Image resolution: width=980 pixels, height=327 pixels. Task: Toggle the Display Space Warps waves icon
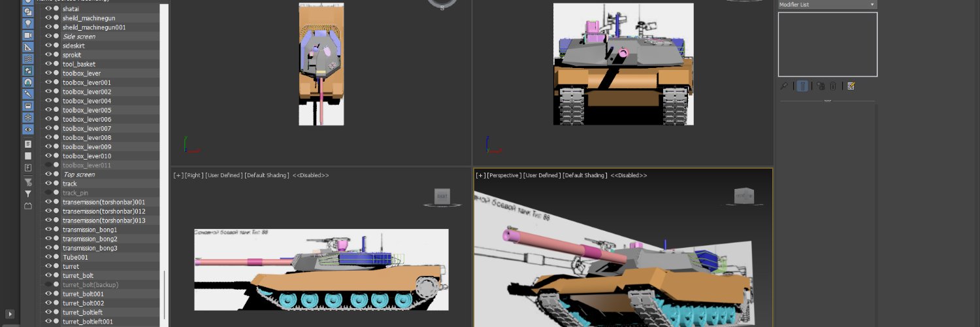pos(28,58)
